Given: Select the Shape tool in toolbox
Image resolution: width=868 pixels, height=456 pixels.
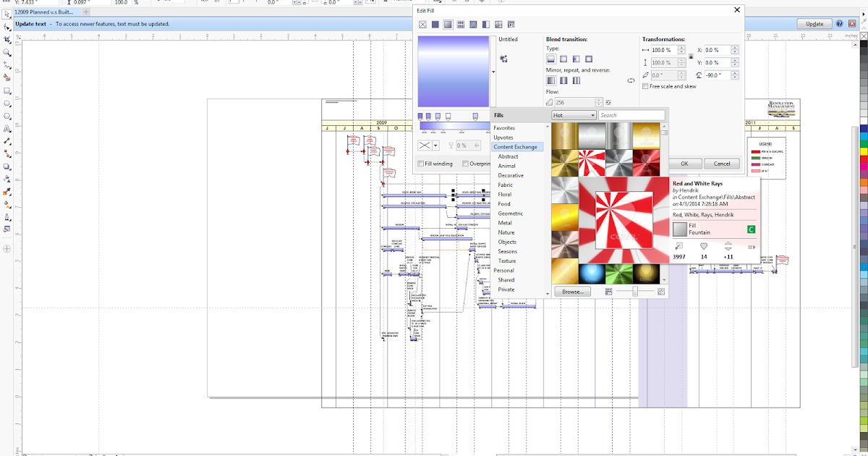Looking at the screenshot, I should (x=7, y=27).
